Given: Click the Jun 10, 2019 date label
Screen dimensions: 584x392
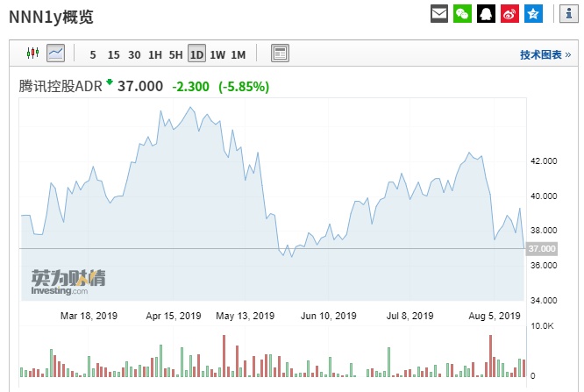Looking at the screenshot, I should [329, 316].
